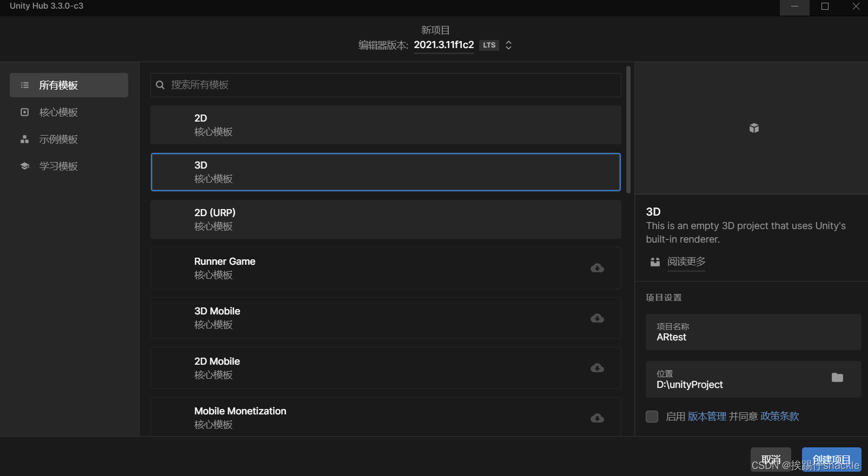868x476 pixels.
Task: Choose the 3D core template
Action: pyautogui.click(x=386, y=172)
